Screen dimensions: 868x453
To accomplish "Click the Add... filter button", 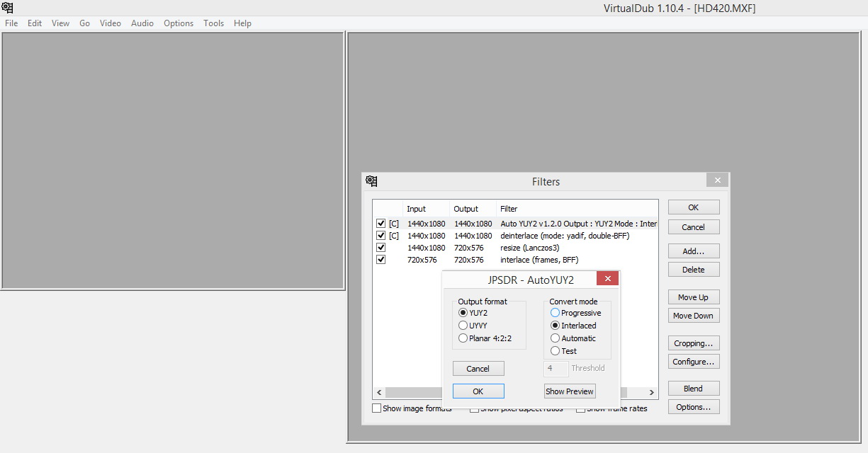I will [x=694, y=251].
